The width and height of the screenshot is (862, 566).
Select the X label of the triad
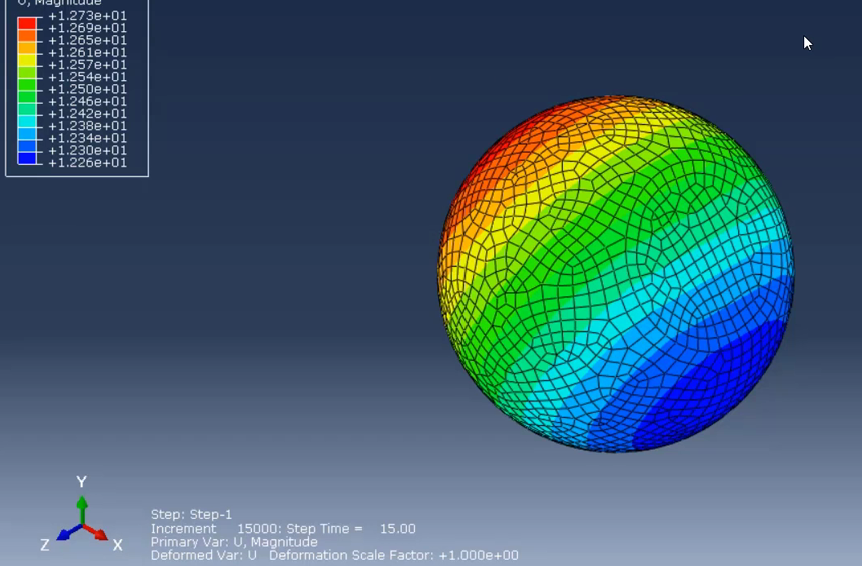117,545
